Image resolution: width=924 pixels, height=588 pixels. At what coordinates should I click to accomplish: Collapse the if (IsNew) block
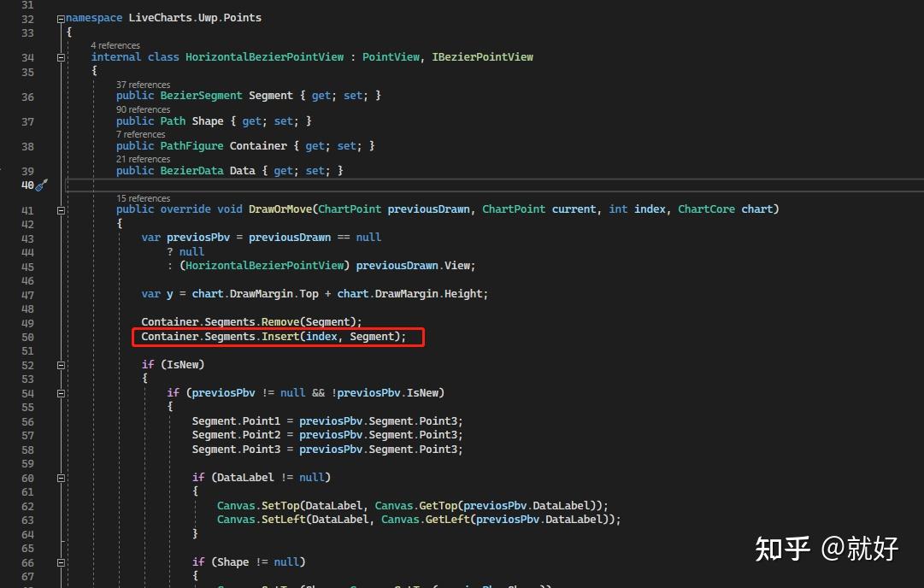60,364
